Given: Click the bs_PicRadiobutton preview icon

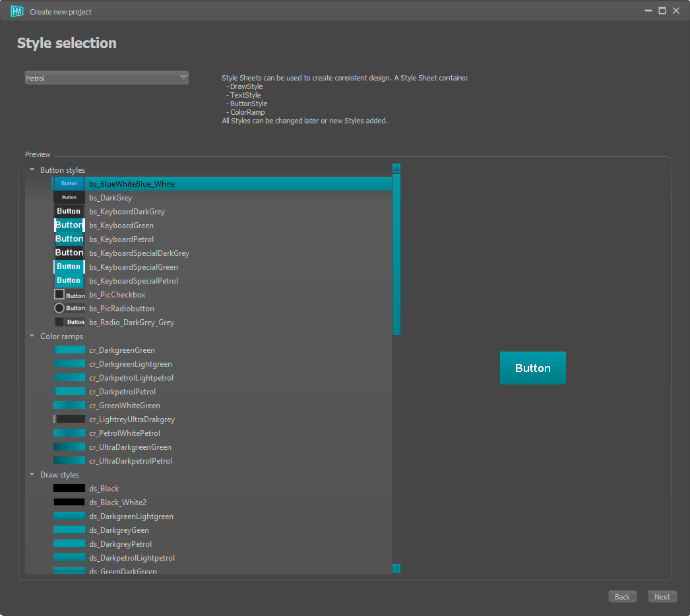Looking at the screenshot, I should [x=69, y=309].
